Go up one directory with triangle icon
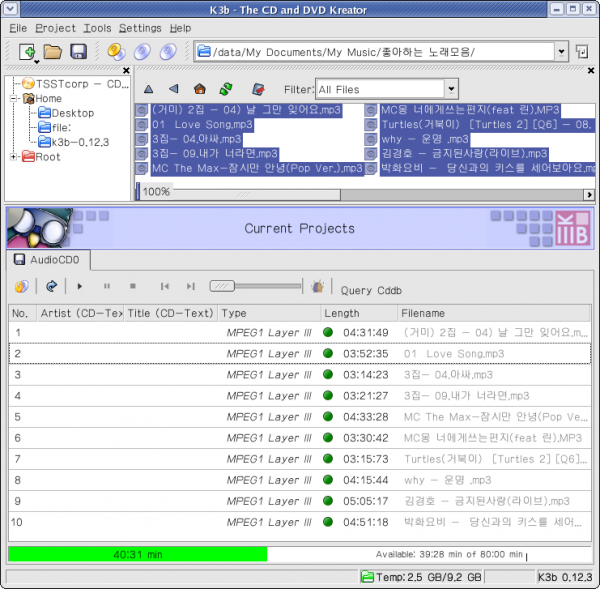600x589 pixels. 148,90
